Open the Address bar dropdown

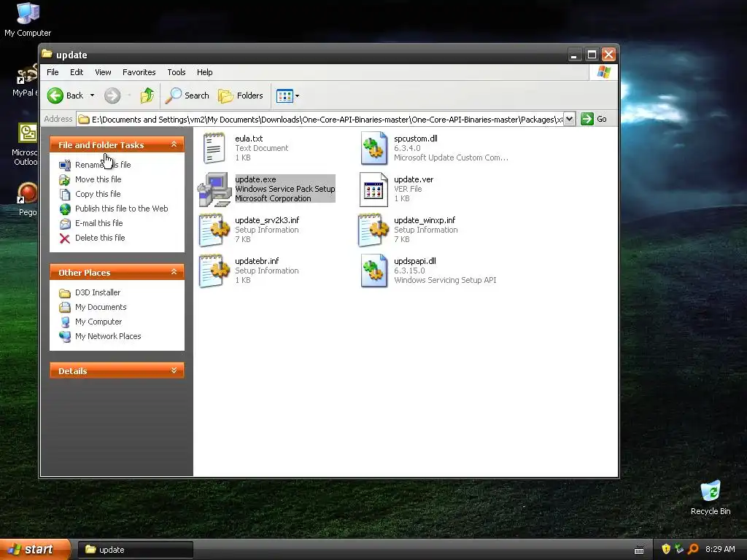pyautogui.click(x=569, y=119)
